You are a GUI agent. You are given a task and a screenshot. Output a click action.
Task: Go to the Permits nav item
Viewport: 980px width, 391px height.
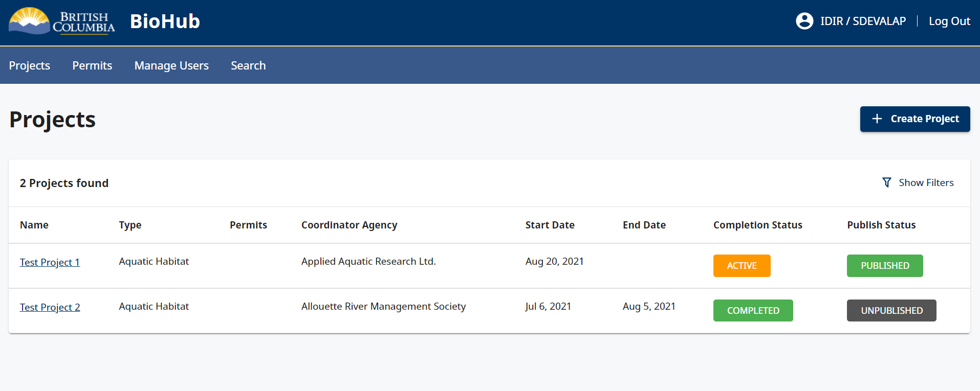pyautogui.click(x=92, y=65)
